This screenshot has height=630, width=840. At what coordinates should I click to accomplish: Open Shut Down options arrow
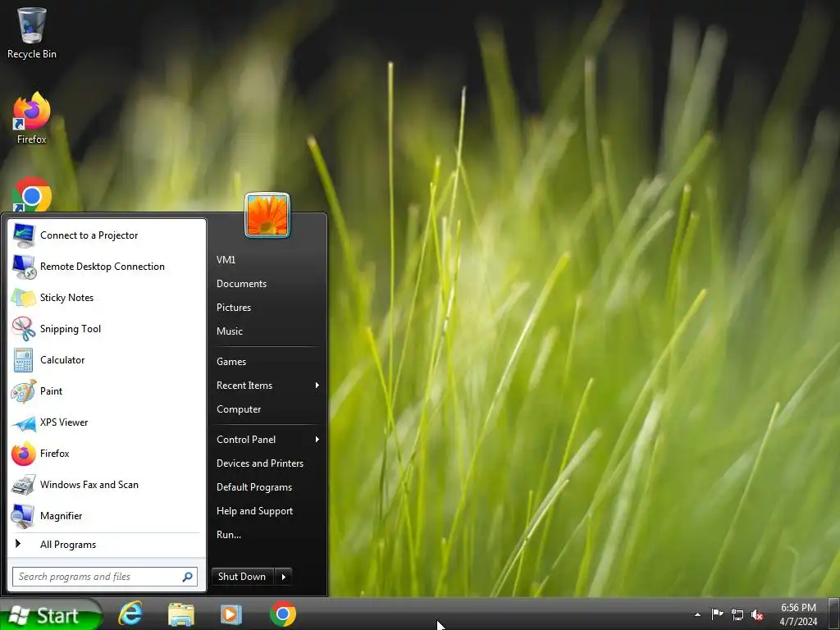click(283, 577)
